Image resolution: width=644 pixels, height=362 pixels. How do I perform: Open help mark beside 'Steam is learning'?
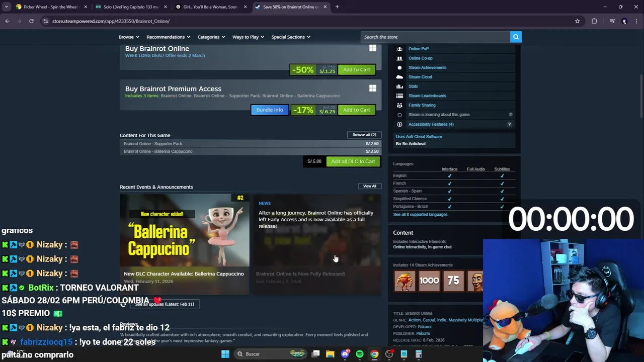point(510,115)
